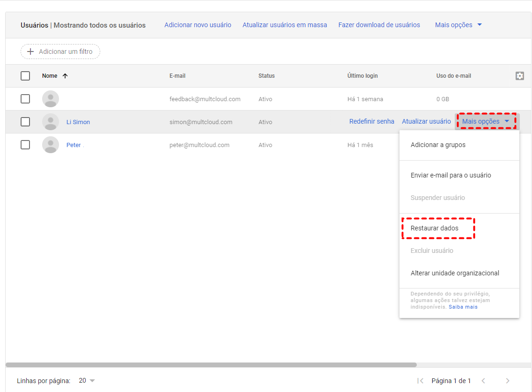This screenshot has height=392, width=532.
Task: Open the rows-per-page dropdown showing 20
Action: click(87, 381)
